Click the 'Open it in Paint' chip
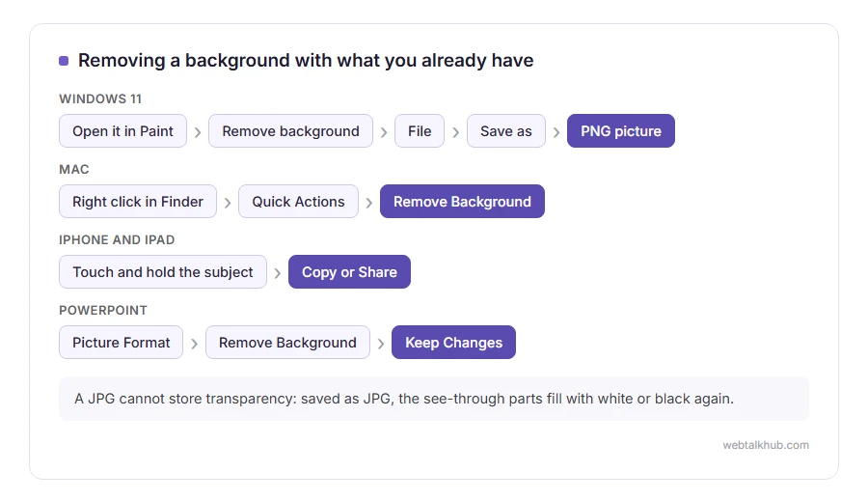Viewport: 868px width, 500px height. click(x=122, y=131)
